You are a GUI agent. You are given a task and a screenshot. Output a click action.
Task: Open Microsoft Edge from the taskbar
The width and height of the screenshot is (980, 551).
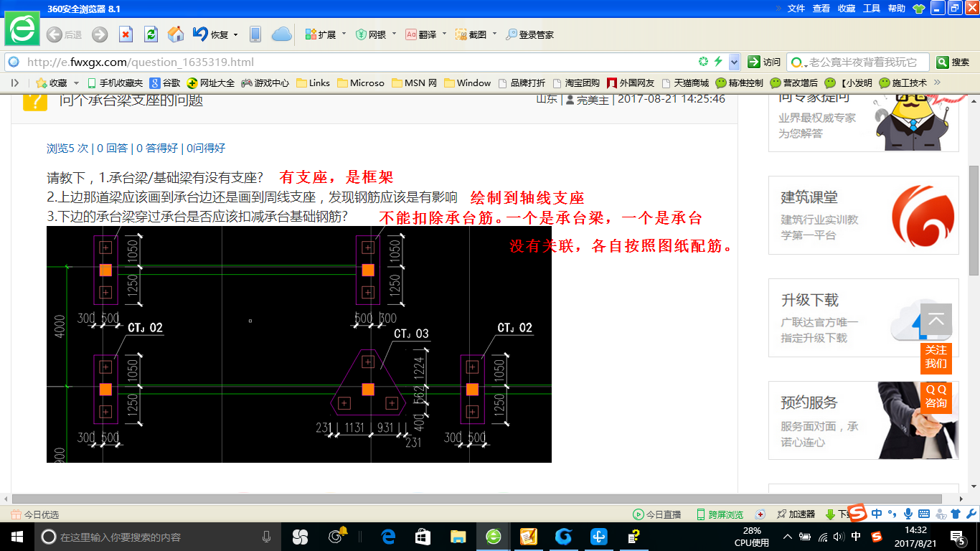click(x=388, y=537)
